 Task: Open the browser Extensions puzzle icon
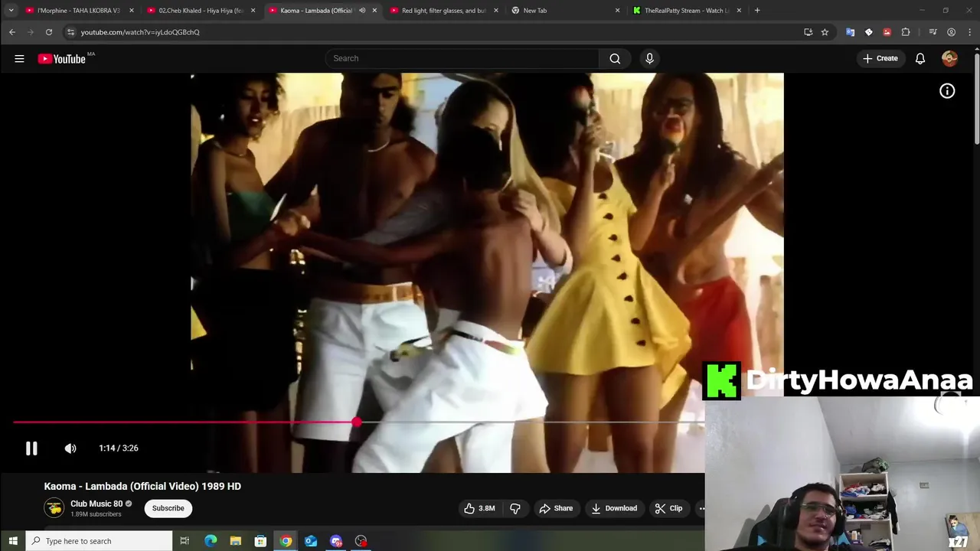point(906,32)
